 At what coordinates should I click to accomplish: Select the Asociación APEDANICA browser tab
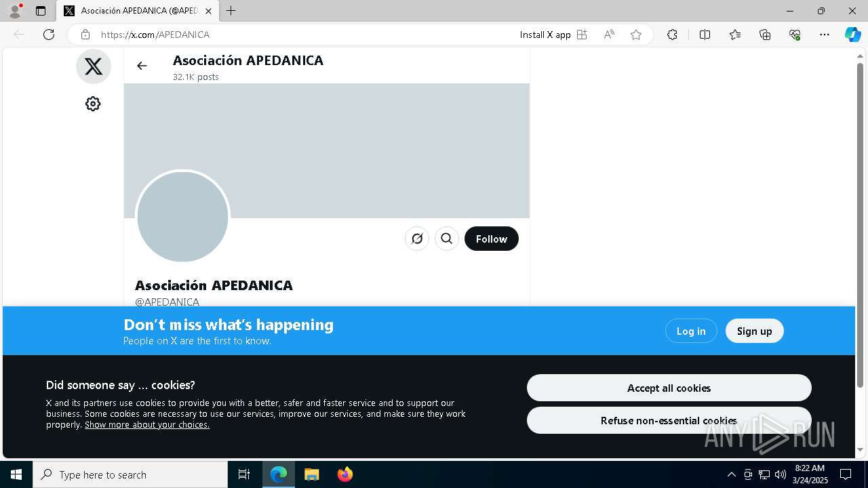[x=138, y=11]
